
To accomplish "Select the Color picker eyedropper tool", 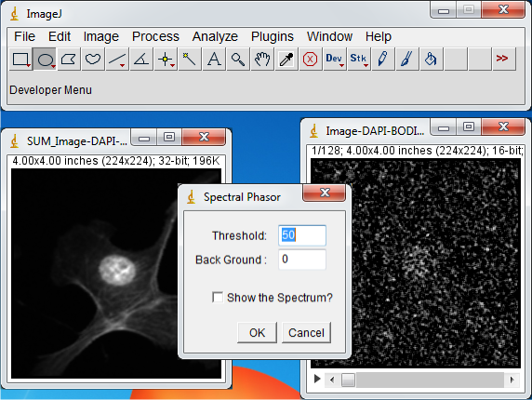I will point(286,60).
